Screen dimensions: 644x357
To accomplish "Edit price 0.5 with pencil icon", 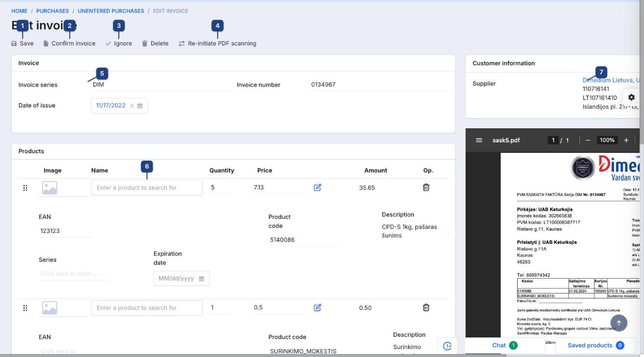I will pos(318,308).
